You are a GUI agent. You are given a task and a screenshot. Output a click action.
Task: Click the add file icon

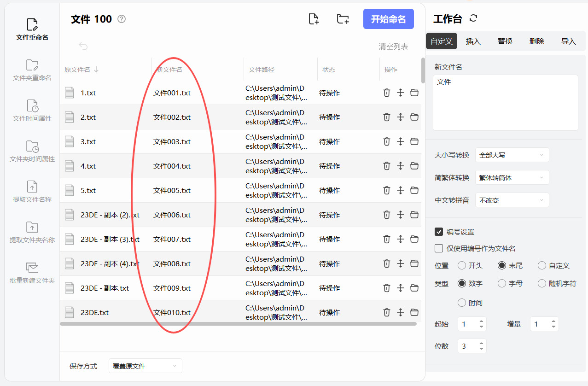314,19
